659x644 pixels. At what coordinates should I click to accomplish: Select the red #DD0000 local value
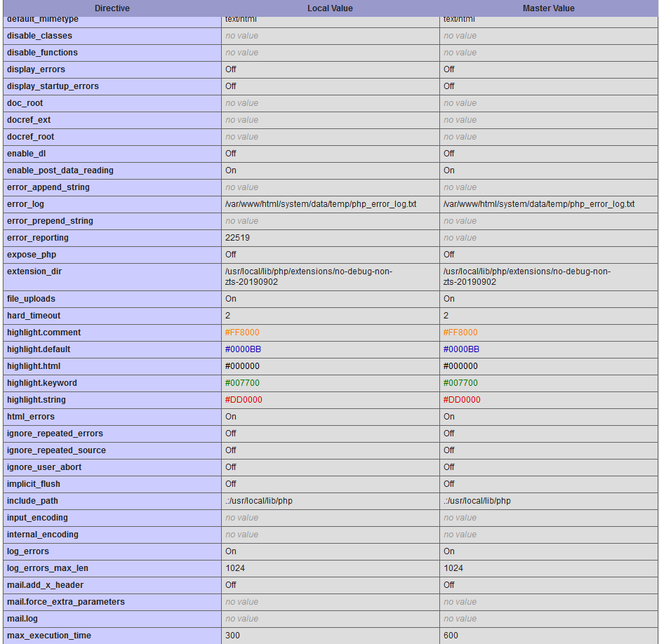coord(244,399)
